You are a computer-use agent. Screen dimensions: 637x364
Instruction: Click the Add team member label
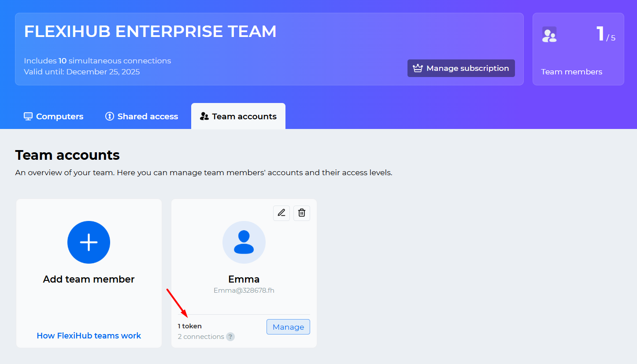click(89, 279)
